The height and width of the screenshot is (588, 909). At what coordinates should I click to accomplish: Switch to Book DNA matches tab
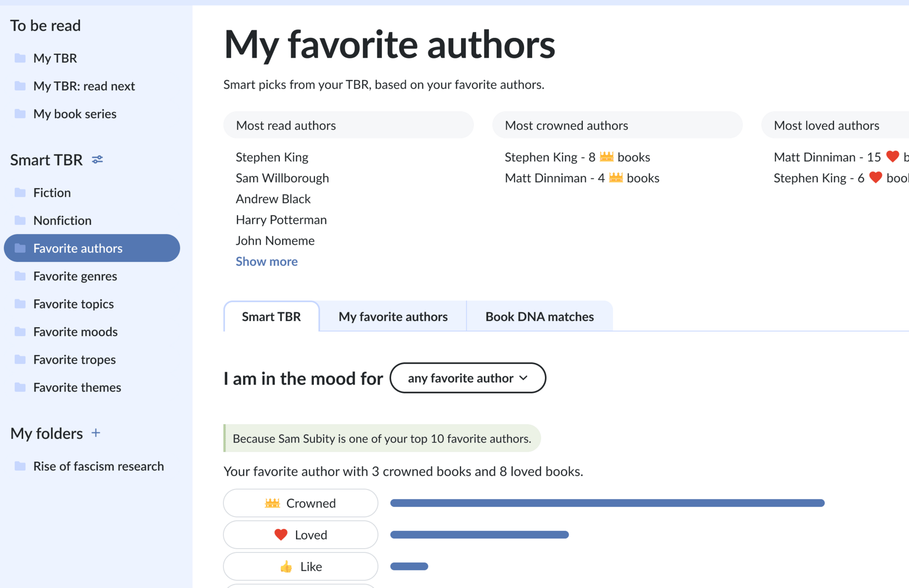(x=539, y=316)
